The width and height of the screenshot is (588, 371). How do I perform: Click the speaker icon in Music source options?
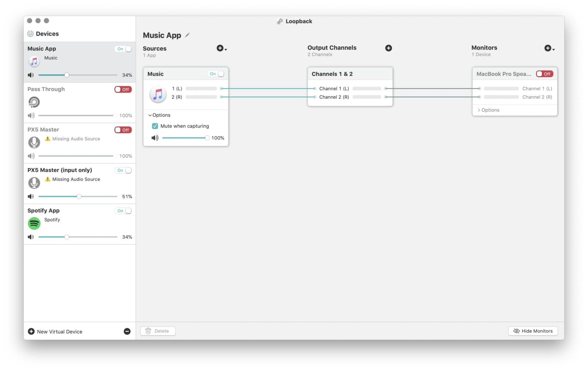[x=155, y=138]
